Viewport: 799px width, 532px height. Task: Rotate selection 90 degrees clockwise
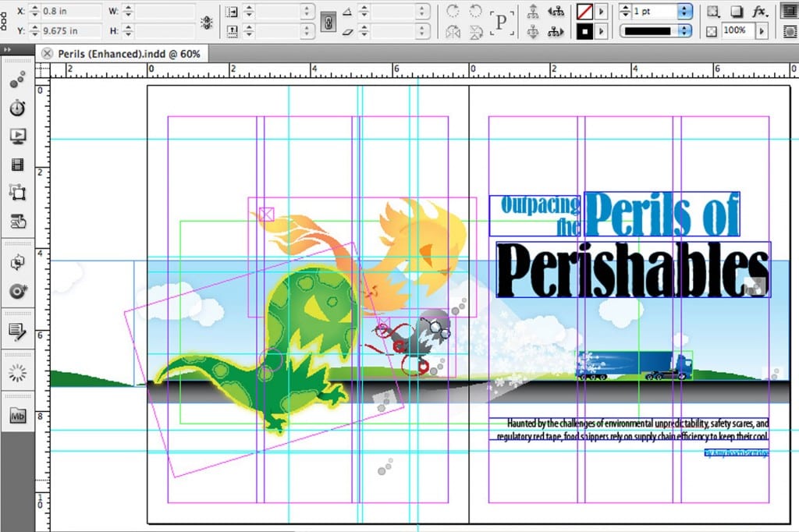453,12
